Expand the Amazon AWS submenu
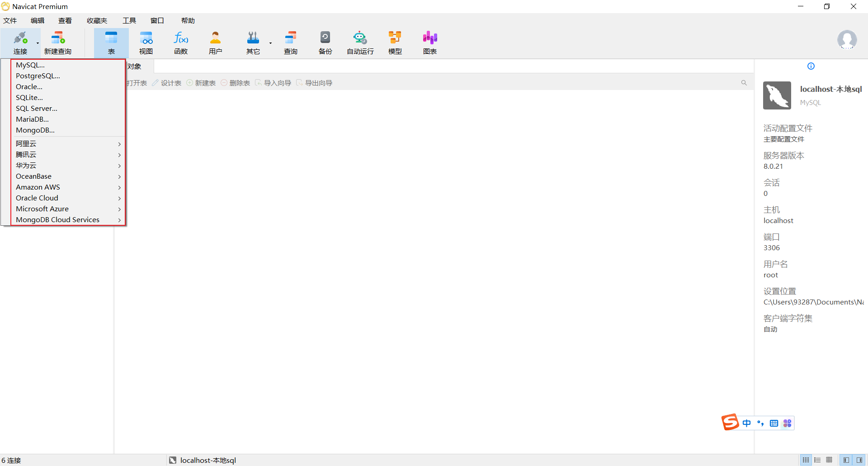Image resolution: width=868 pixels, height=466 pixels. pos(68,187)
